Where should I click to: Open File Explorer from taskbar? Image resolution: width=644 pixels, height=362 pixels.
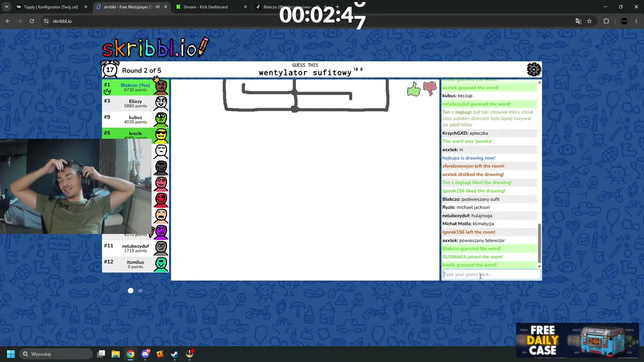pos(116,354)
